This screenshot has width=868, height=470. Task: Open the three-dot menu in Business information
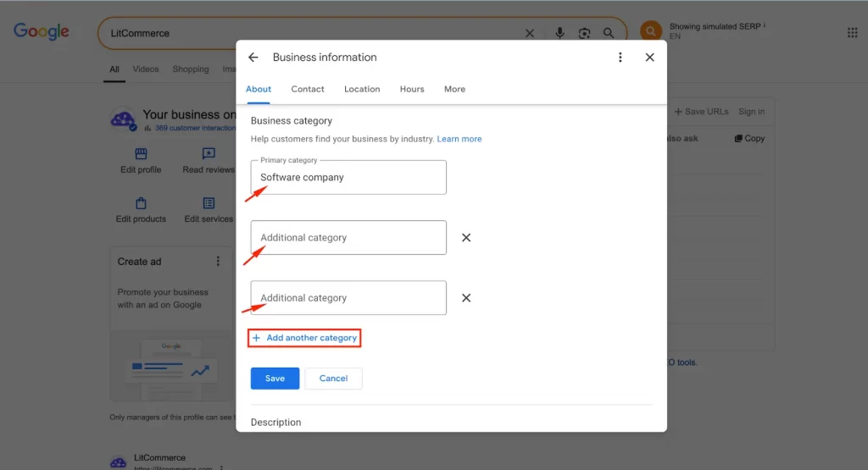[620, 58]
